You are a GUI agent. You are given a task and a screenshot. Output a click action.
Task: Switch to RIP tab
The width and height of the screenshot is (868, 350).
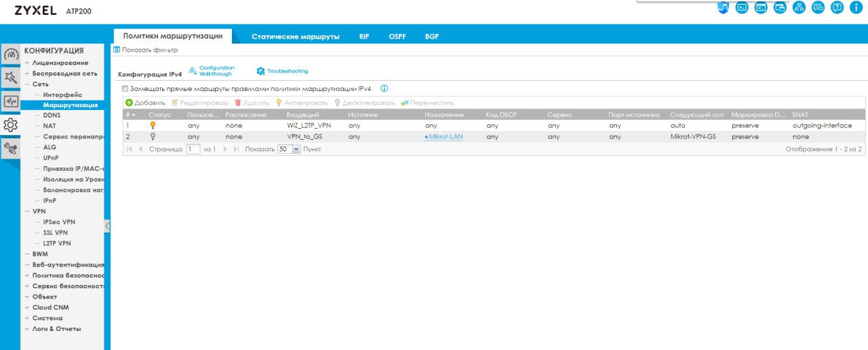click(364, 37)
